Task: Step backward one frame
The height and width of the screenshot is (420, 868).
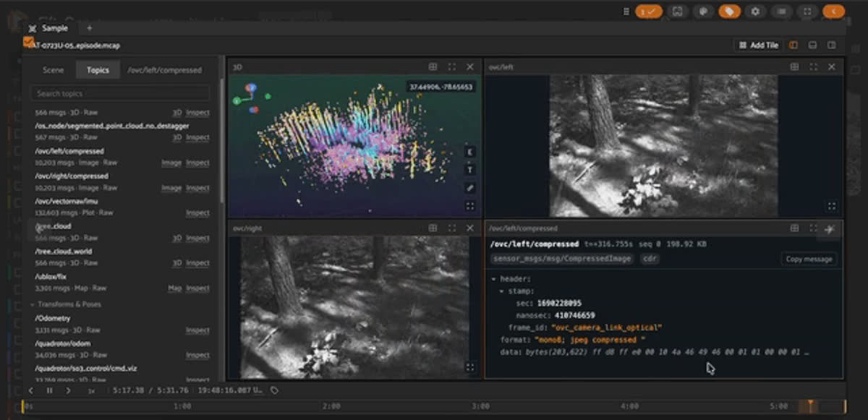Action: 31,390
